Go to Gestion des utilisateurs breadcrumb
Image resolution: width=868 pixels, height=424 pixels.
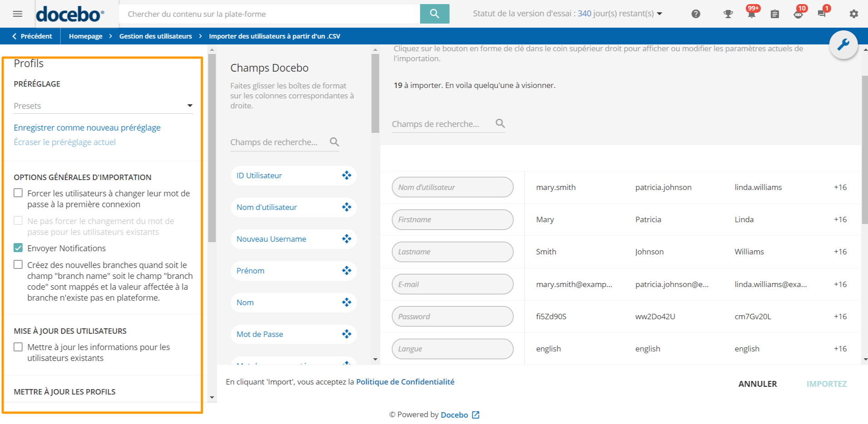tap(155, 36)
